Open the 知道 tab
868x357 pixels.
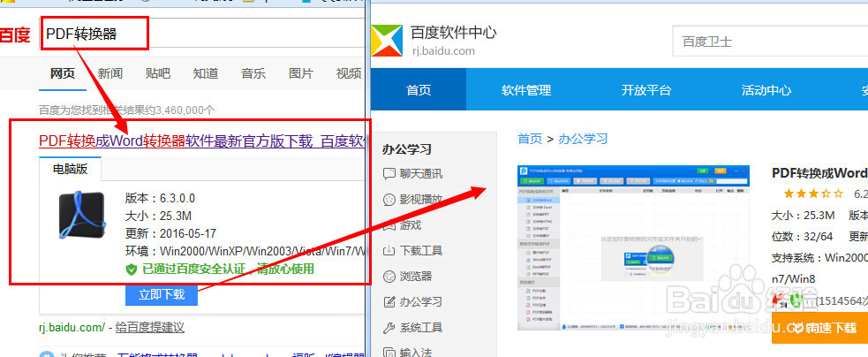tap(206, 73)
